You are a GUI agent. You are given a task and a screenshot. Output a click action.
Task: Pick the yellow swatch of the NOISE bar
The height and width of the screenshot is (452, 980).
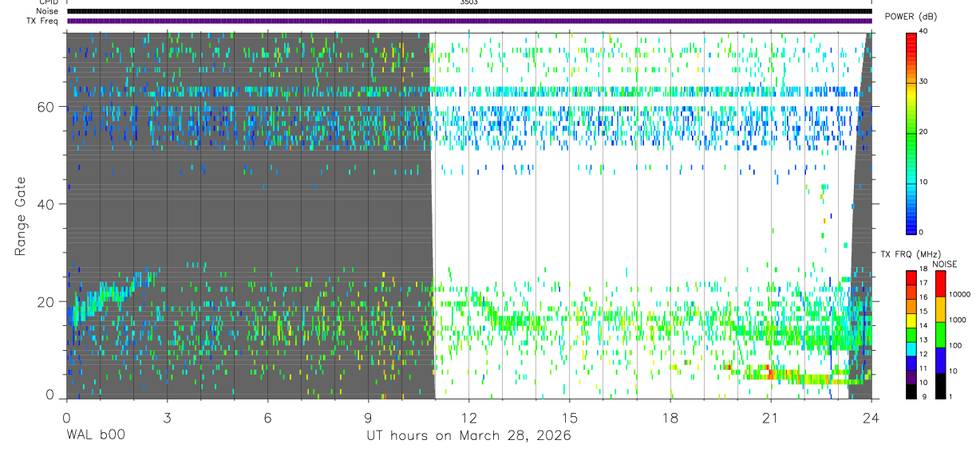940,309
